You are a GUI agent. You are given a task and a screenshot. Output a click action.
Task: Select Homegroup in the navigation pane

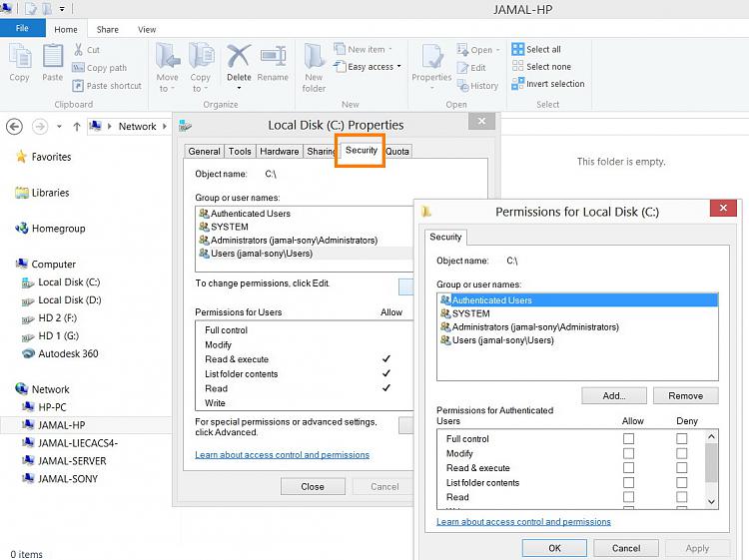coord(58,229)
